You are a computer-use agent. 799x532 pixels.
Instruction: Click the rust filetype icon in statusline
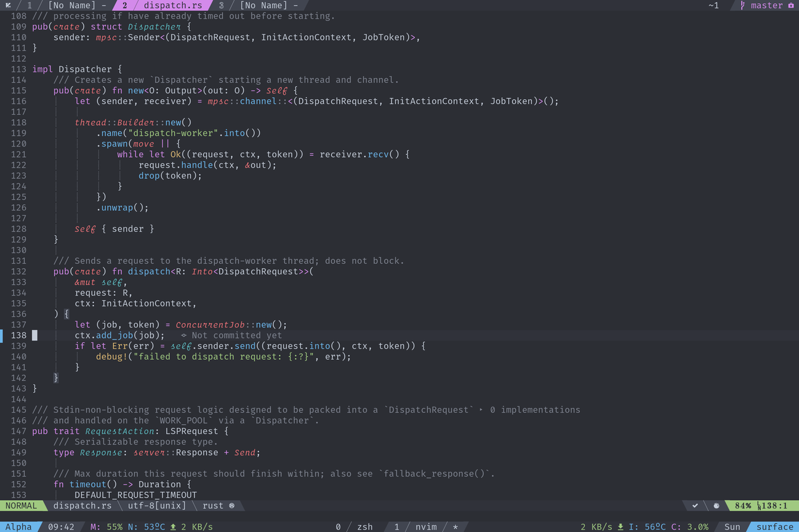coord(232,506)
